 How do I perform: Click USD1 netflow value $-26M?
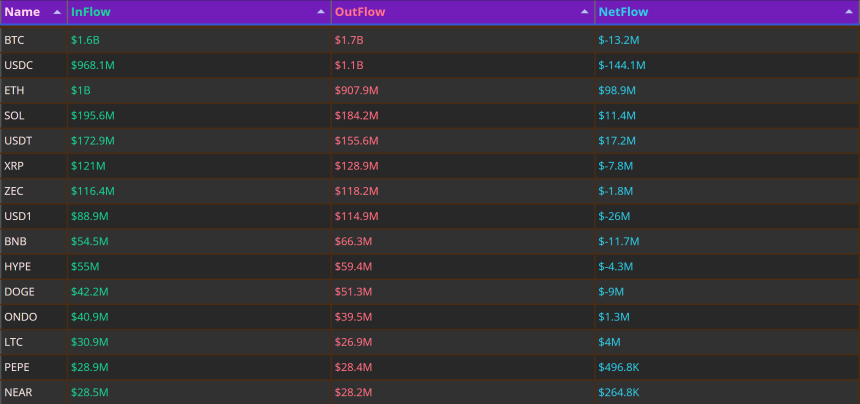614,217
